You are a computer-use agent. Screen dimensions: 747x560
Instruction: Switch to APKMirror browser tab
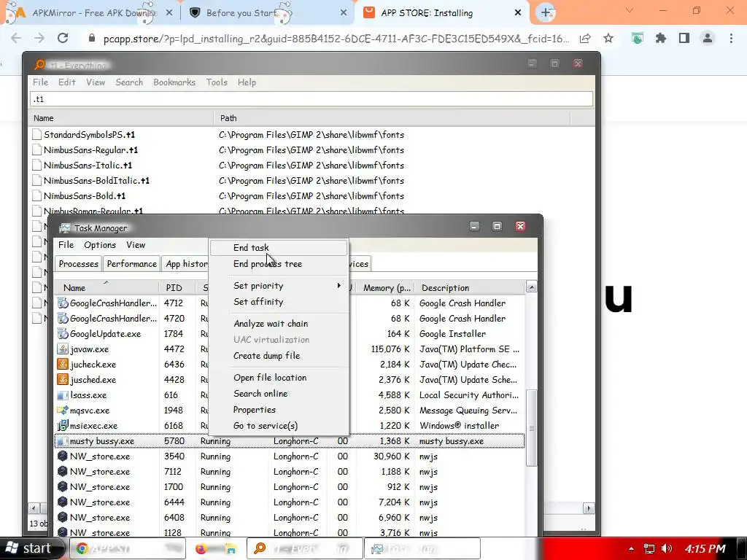coord(90,13)
